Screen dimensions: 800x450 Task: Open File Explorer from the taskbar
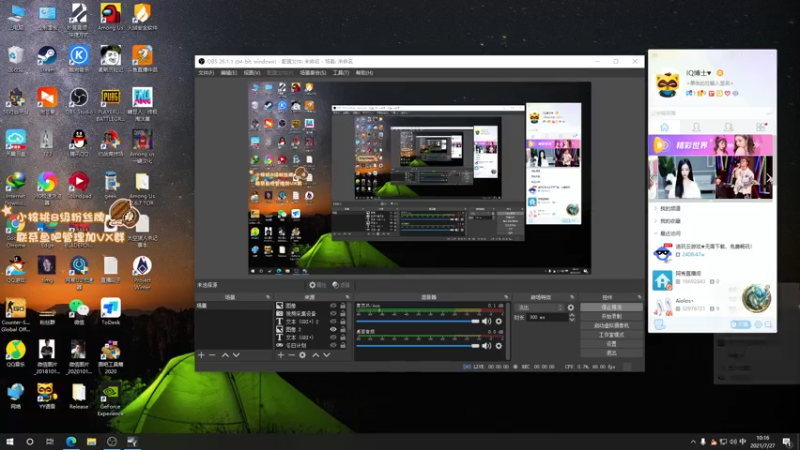tap(91, 441)
